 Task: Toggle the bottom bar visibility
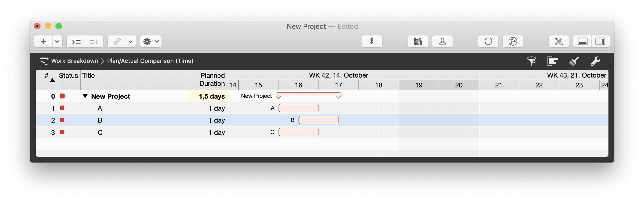582,41
